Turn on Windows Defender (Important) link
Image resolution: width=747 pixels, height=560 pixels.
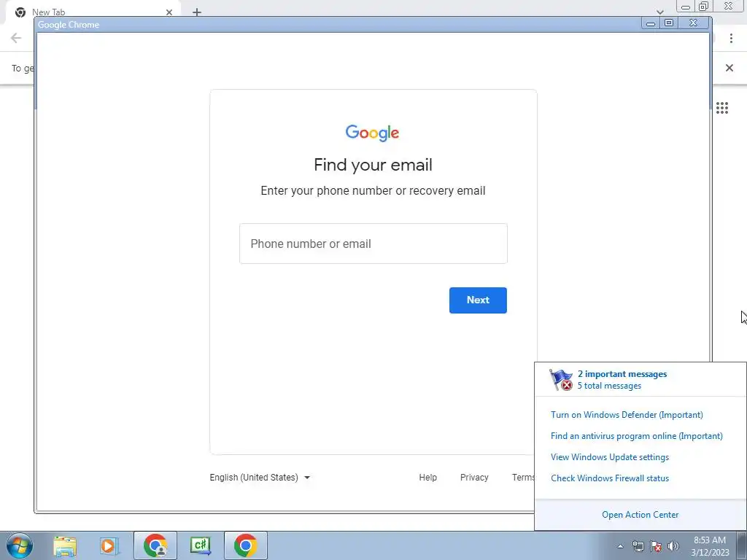(627, 415)
